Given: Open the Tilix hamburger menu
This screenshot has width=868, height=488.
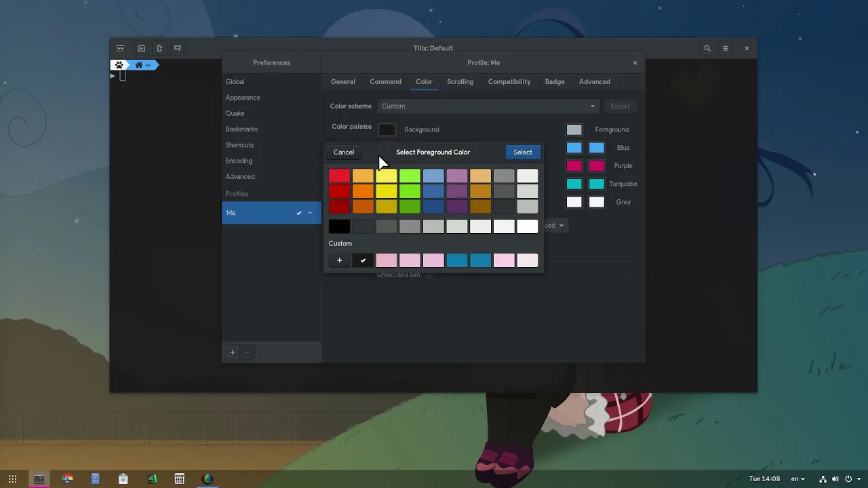Looking at the screenshot, I should 725,48.
